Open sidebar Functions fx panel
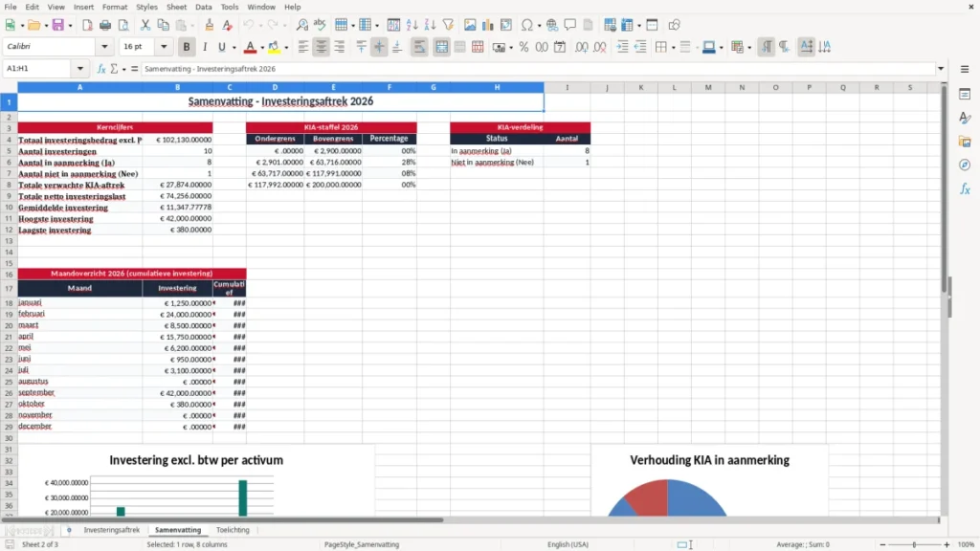The image size is (980, 551). 965,188
